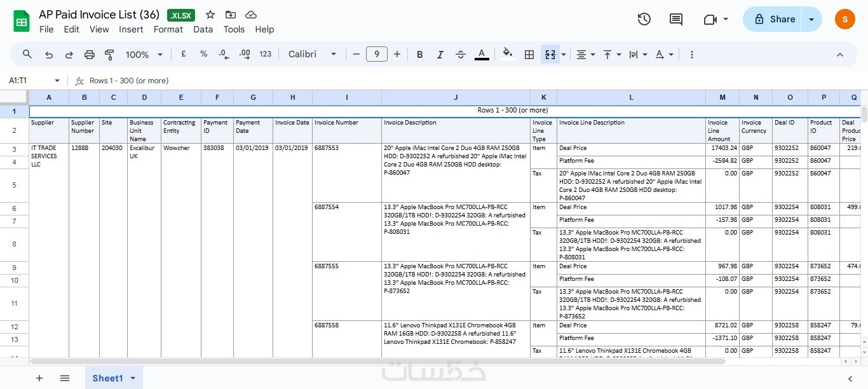Open text color picker
Screen dimensions: 868x389
click(482, 55)
